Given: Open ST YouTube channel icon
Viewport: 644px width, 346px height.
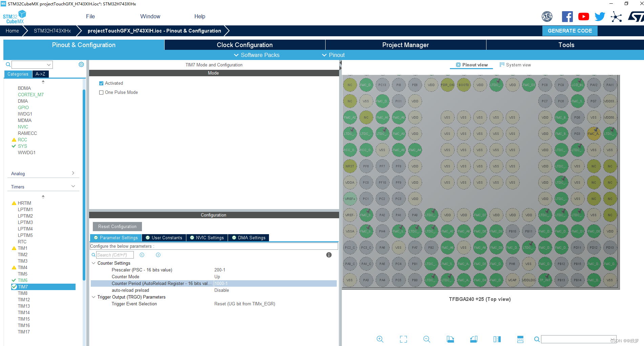Looking at the screenshot, I should (584, 17).
